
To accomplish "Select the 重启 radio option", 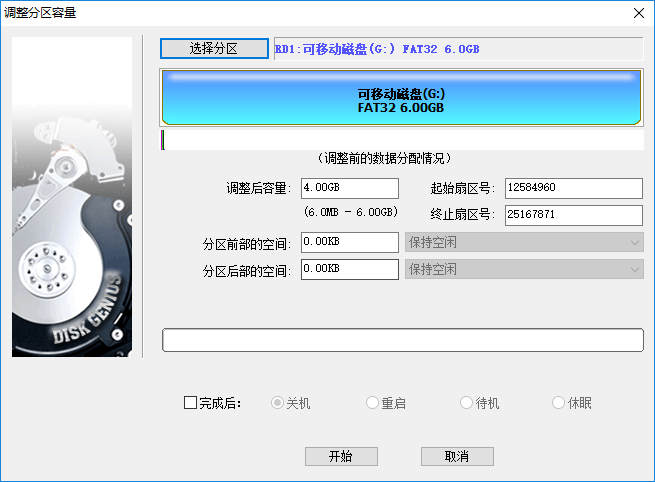I will click(372, 403).
